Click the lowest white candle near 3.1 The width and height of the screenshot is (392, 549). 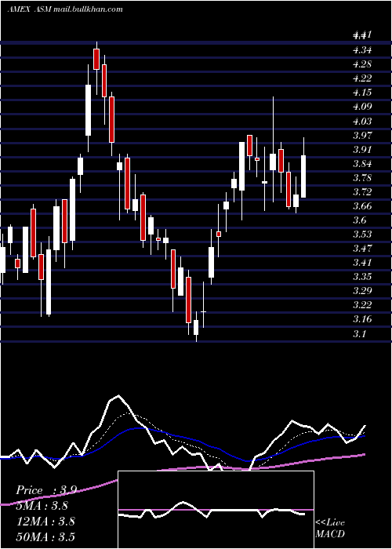pos(196,327)
